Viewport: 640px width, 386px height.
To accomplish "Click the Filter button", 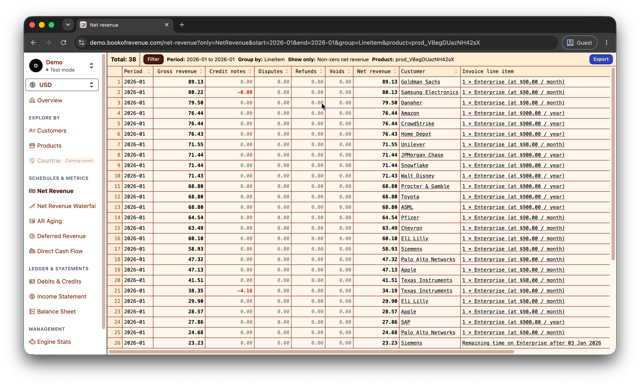I will [153, 59].
